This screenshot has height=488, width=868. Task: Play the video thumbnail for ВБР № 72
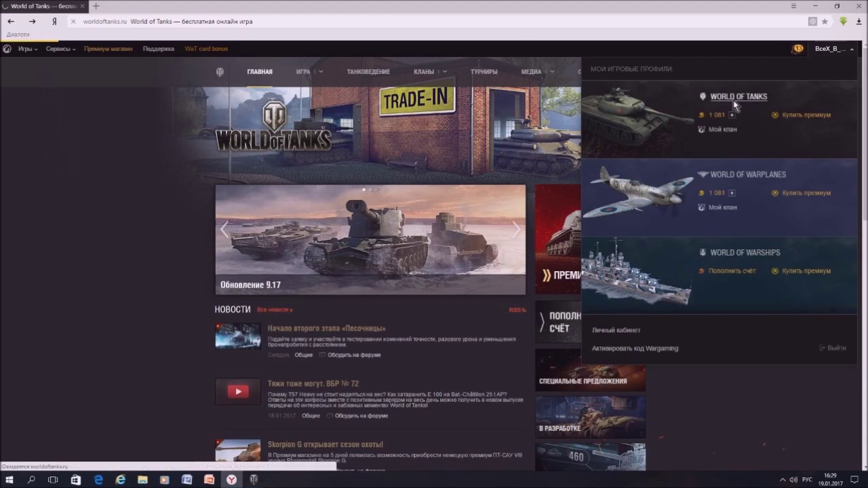click(238, 391)
